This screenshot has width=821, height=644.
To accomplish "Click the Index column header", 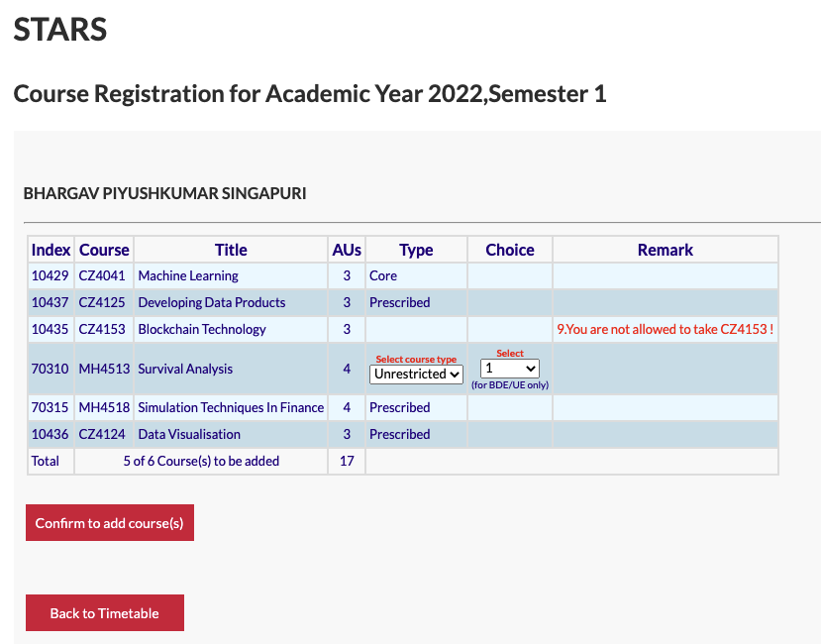I will [x=51, y=250].
